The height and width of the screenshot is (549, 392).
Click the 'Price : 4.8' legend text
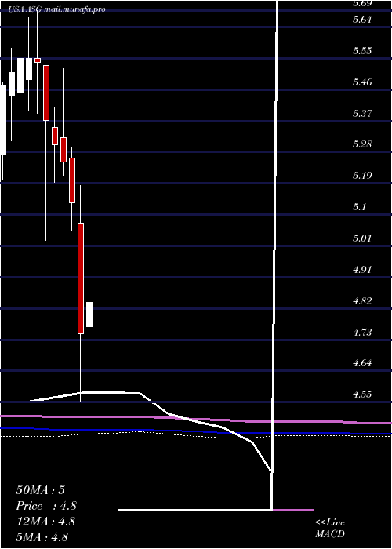coord(45,506)
